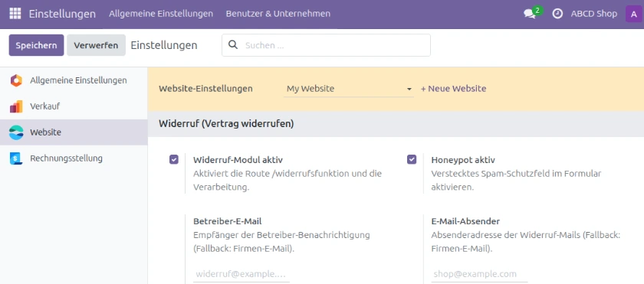Click the E-Mail-Absender input field

(479, 274)
